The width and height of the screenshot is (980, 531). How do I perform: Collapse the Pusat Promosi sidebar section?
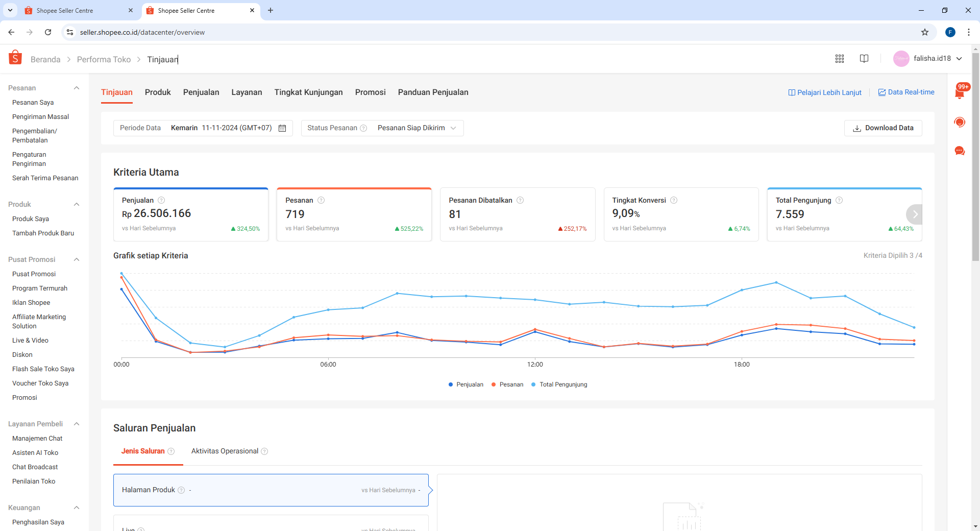pyautogui.click(x=77, y=259)
